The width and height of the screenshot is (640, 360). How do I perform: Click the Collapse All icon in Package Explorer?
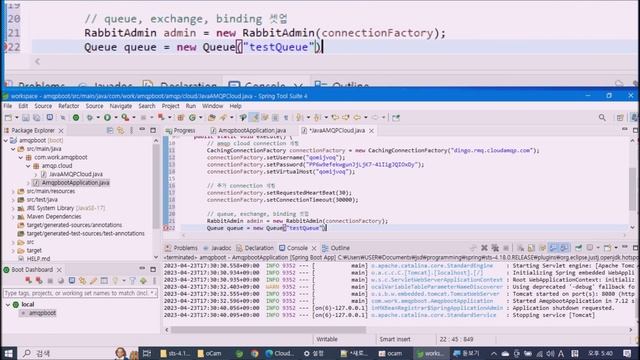pos(110,130)
